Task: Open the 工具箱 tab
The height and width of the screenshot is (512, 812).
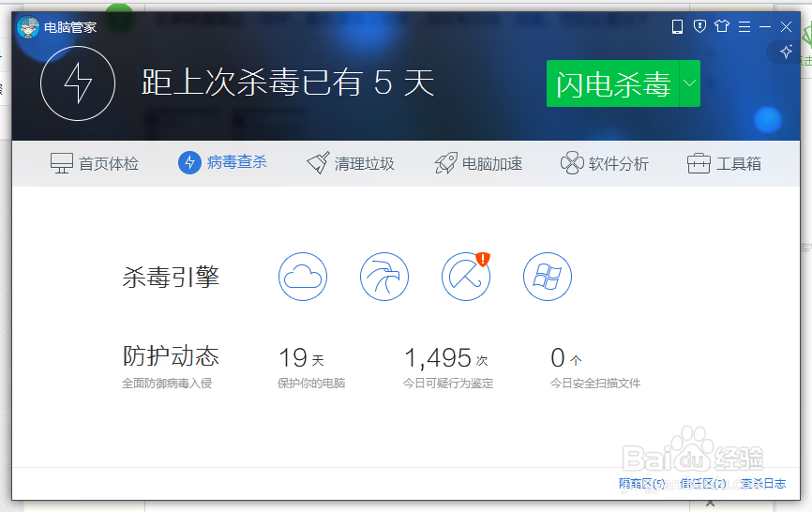Action: click(724, 163)
